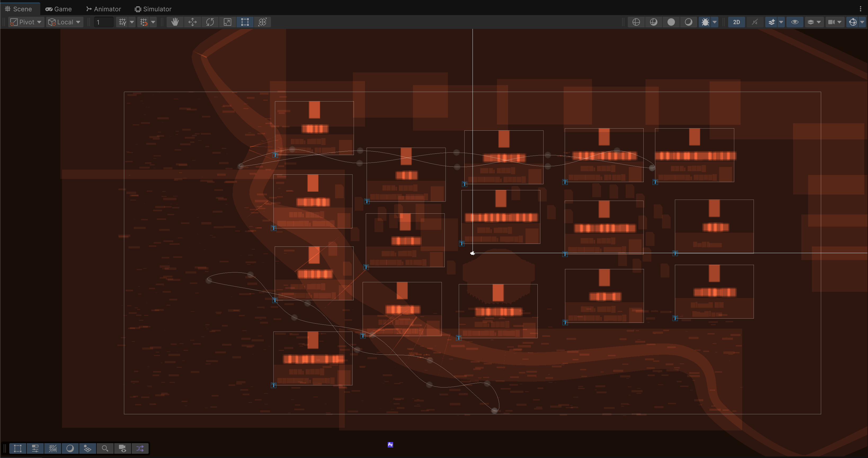Select the combined Transform tool
868x458 pixels.
262,22
